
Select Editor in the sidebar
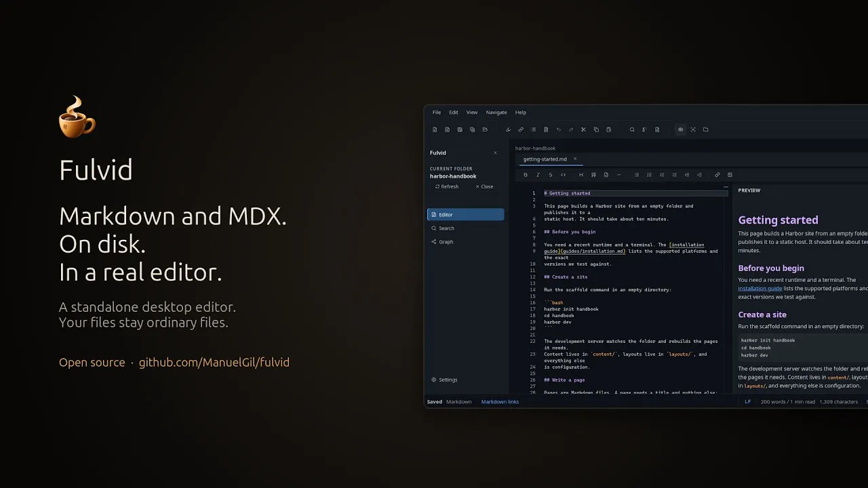pos(466,215)
